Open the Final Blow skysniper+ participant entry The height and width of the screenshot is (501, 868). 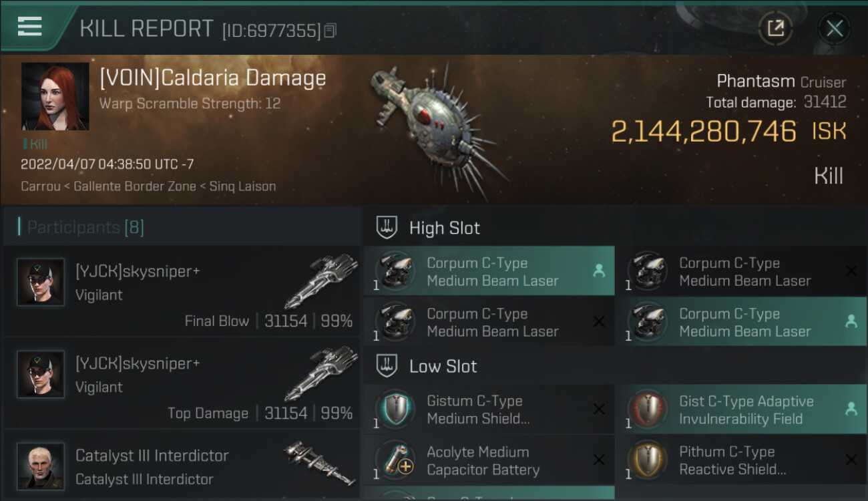point(182,291)
